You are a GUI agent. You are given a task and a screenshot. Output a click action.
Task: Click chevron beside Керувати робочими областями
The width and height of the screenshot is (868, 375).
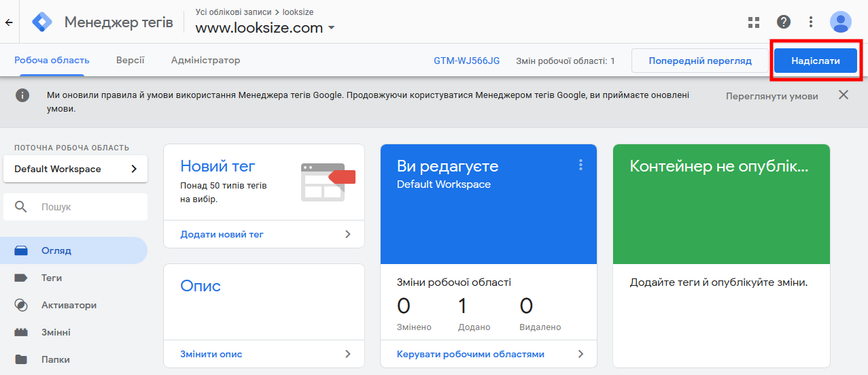pyautogui.click(x=580, y=354)
